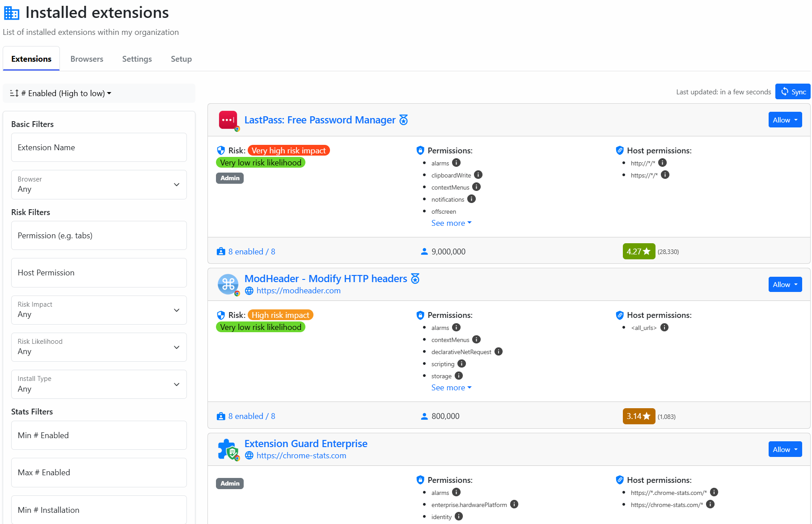Click info icon next to http://*/* host permission
Image resolution: width=812 pixels, height=524 pixels.
click(x=663, y=163)
